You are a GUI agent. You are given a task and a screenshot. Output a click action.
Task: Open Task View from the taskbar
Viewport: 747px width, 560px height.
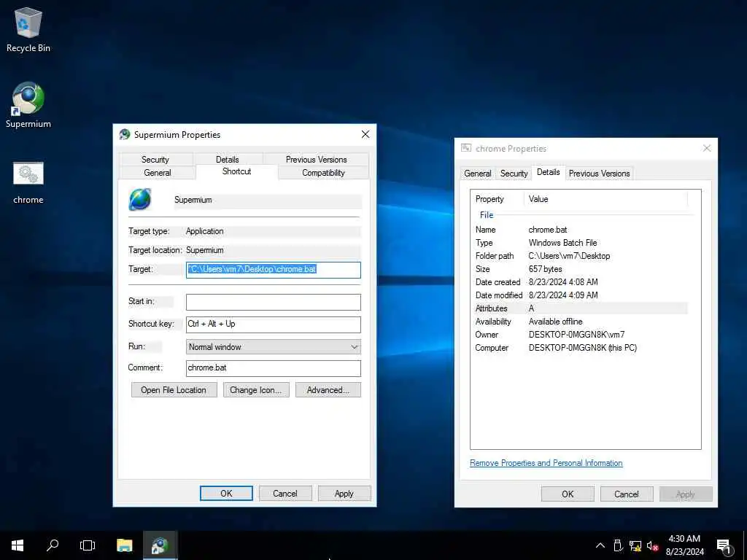click(x=88, y=545)
